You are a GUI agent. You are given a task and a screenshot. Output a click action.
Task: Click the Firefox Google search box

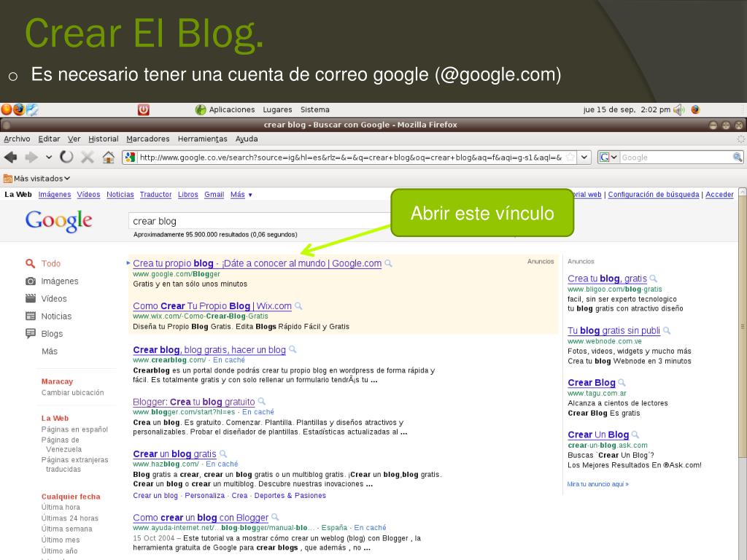[x=676, y=157]
